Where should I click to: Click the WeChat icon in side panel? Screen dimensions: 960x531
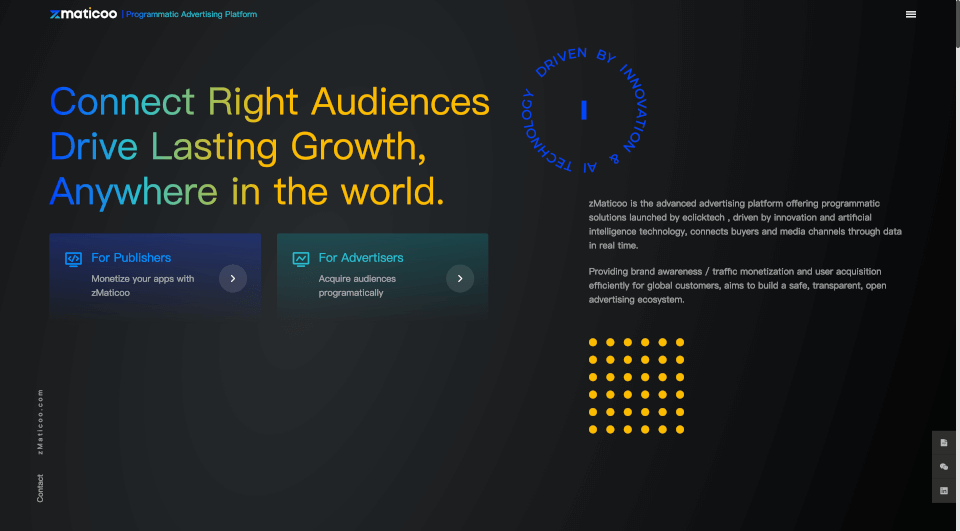click(943, 467)
